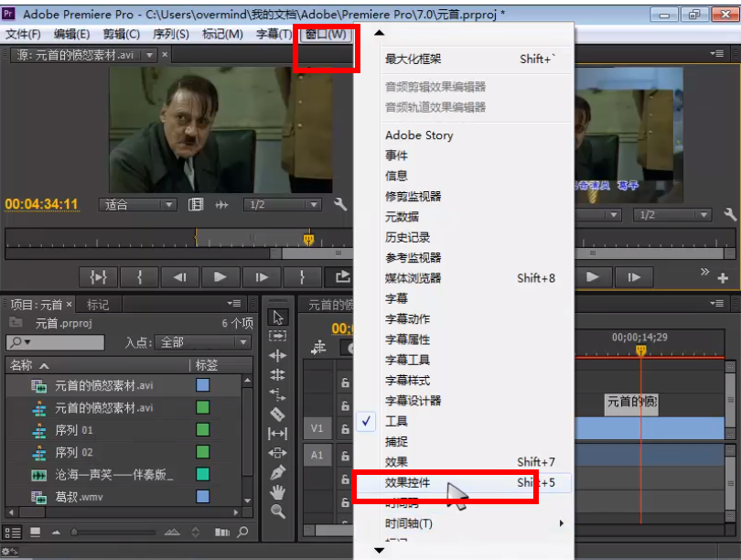The height and width of the screenshot is (560, 741).
Task: Switch to the 标记 tab in project panel
Action: click(x=98, y=305)
